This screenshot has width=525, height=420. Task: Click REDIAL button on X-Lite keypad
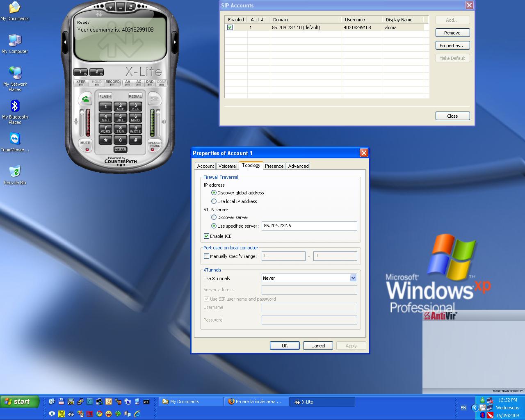tap(135, 96)
